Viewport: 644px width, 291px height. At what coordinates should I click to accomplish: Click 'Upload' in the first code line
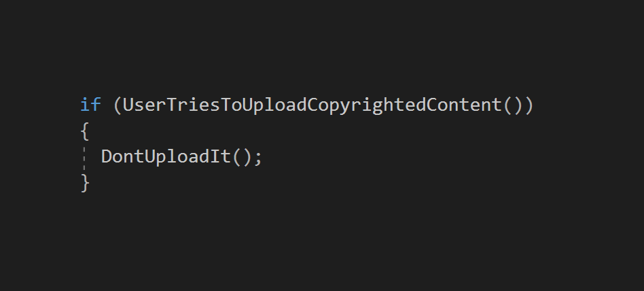[x=274, y=105]
